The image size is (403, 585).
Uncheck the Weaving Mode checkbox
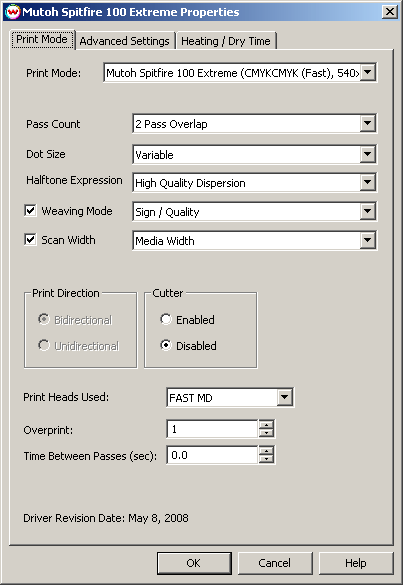(x=30, y=210)
